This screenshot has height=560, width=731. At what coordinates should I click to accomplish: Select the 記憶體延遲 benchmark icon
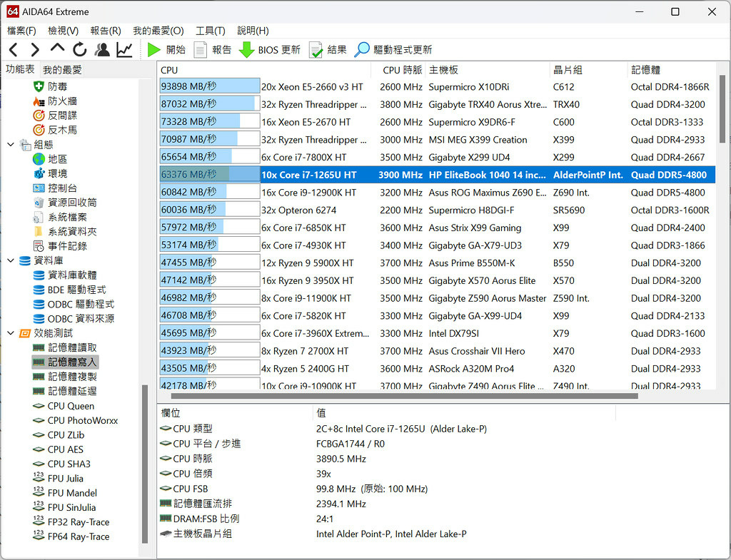(39, 391)
